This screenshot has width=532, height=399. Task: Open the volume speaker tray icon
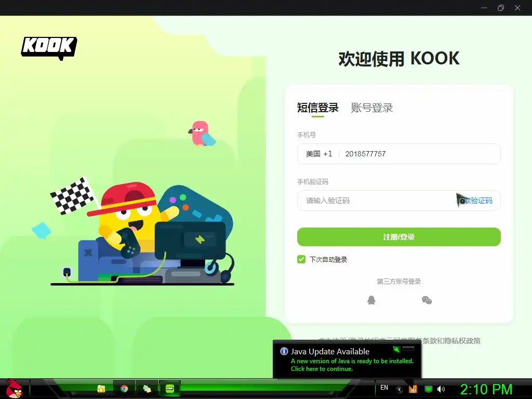[441, 389]
